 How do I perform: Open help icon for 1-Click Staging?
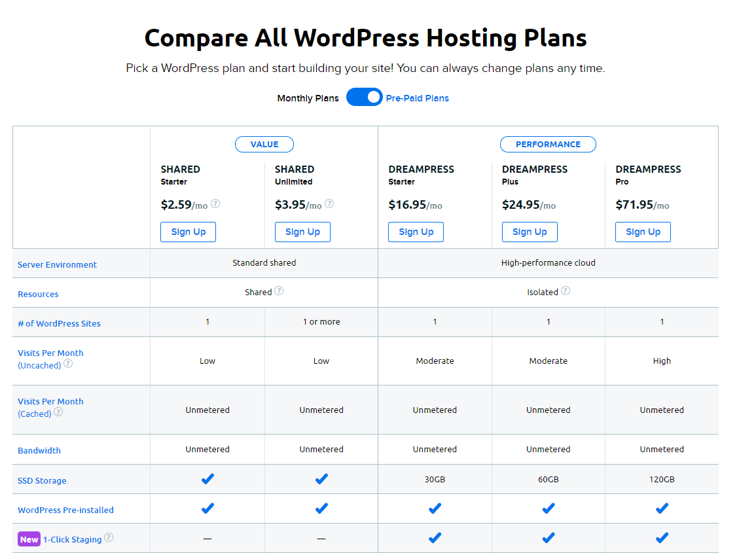click(x=109, y=537)
